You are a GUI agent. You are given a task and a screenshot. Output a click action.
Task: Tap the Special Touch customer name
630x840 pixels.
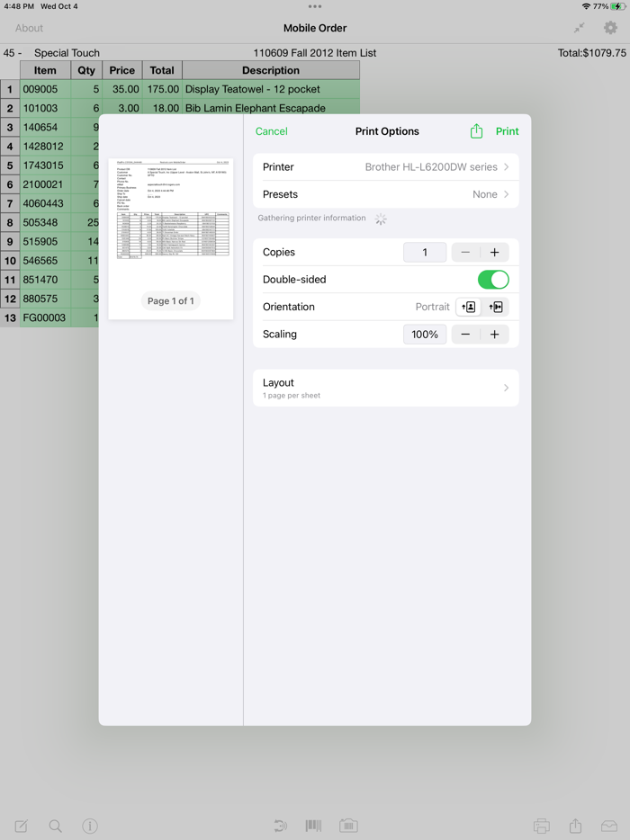tap(67, 52)
